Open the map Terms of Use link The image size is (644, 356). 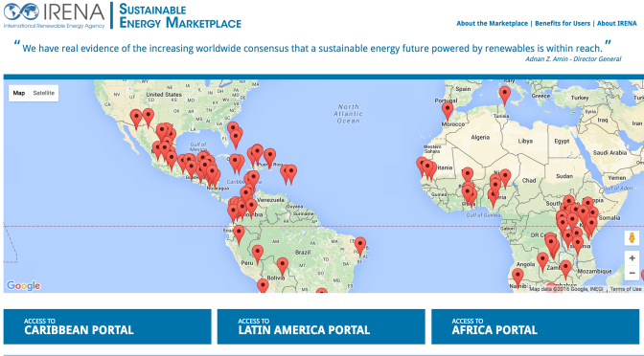coord(626,289)
